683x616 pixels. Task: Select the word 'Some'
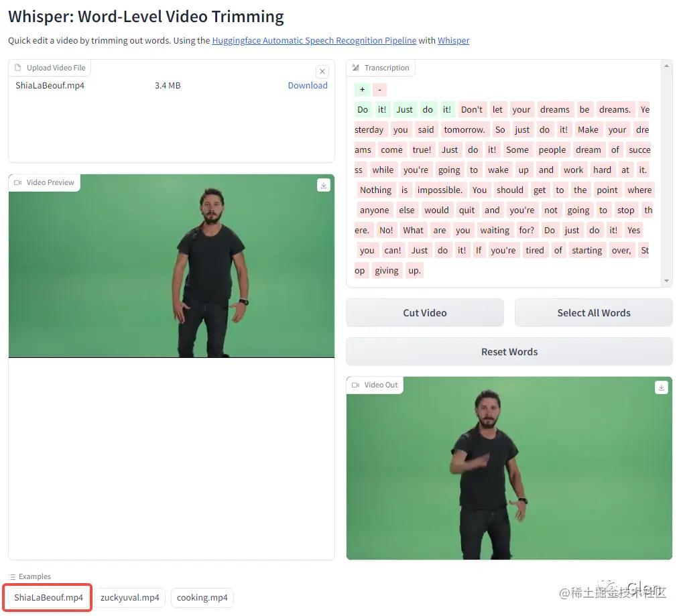tap(517, 150)
